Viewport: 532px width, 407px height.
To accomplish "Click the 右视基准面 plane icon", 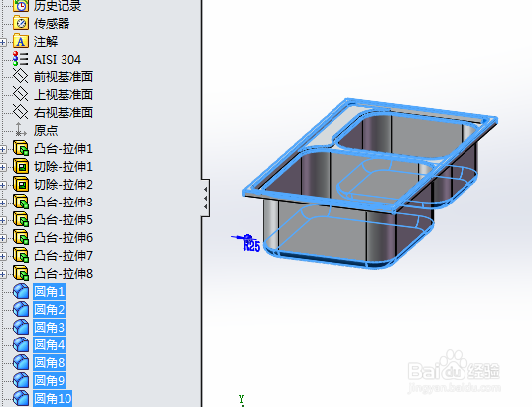I will (x=21, y=112).
